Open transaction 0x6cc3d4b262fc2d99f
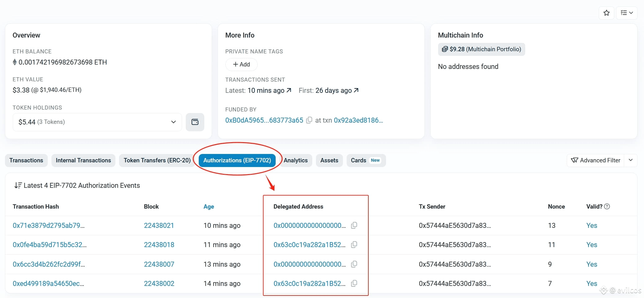The image size is (644, 298). 49,264
